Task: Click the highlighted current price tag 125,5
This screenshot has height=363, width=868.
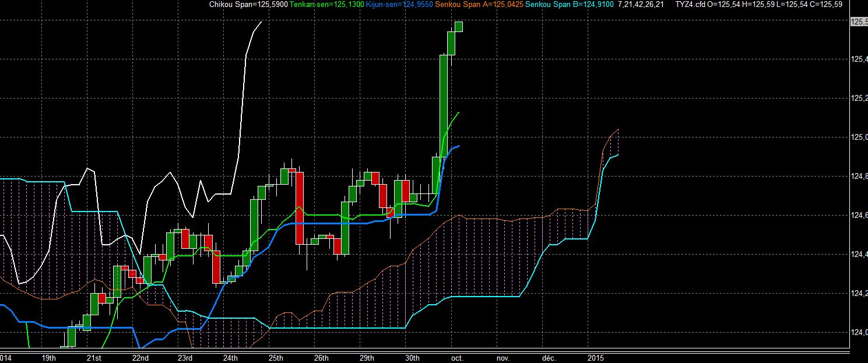Action: [859, 22]
